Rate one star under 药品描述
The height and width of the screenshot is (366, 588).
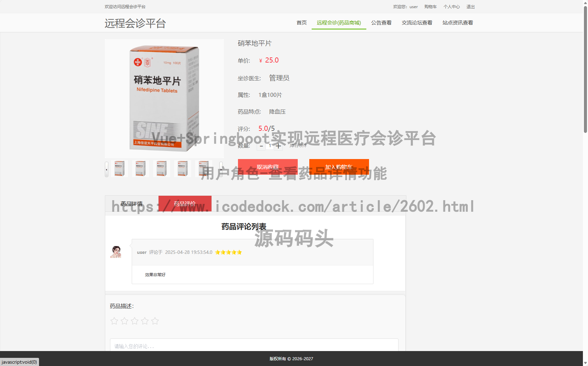pyautogui.click(x=114, y=321)
